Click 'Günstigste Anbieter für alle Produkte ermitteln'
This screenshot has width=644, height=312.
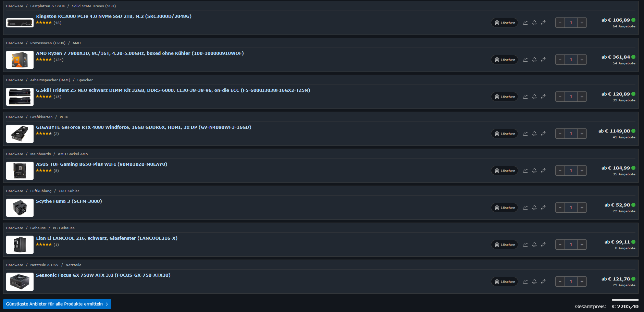click(57, 304)
